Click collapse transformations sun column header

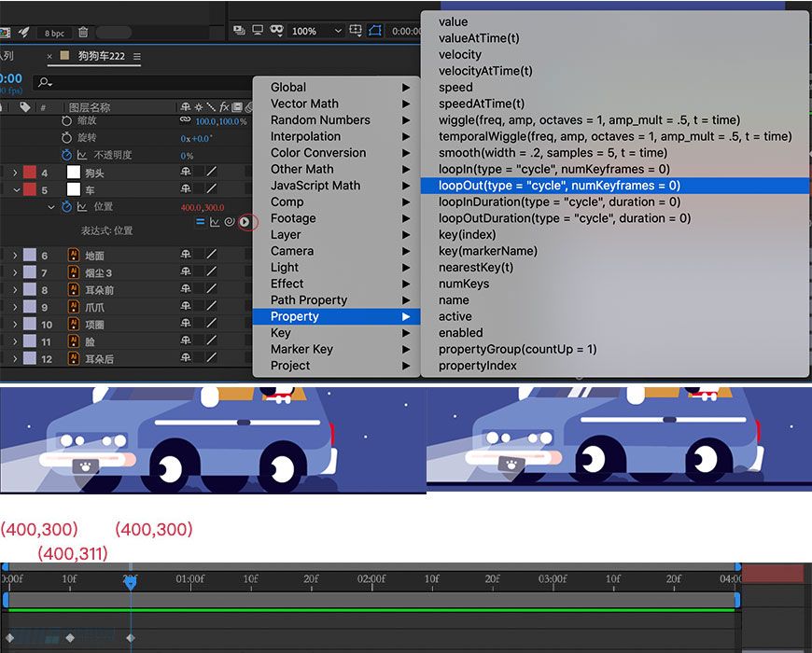tap(199, 107)
